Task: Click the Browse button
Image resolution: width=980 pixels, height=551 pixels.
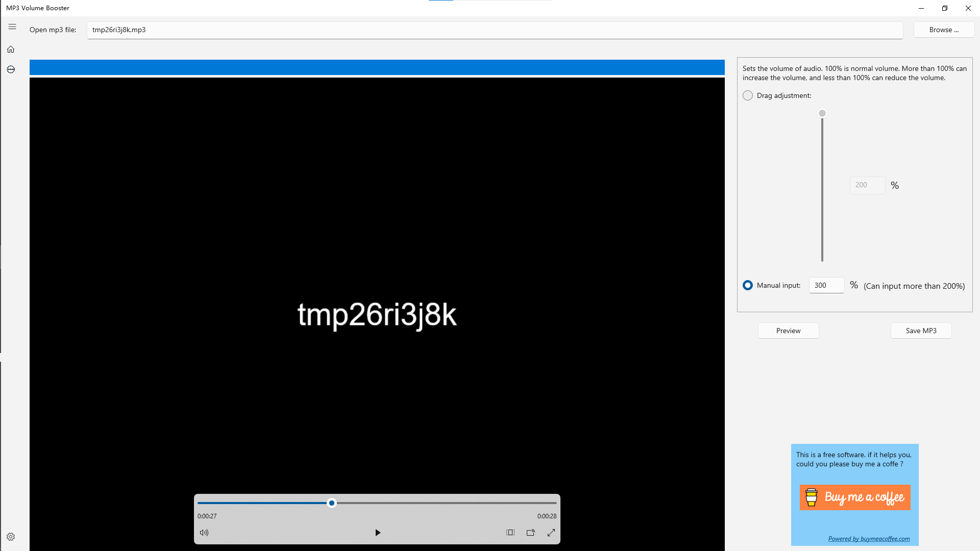Action: [944, 30]
